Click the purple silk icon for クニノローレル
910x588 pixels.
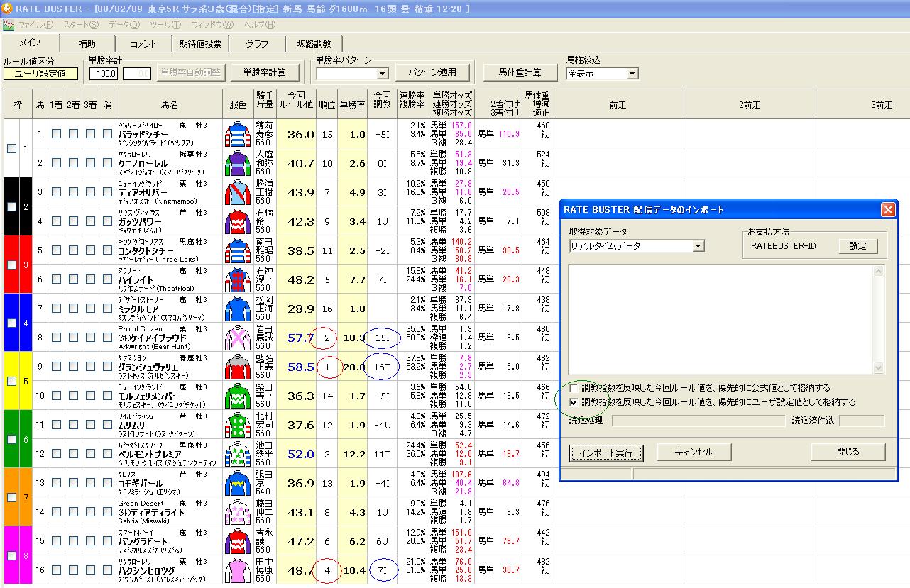[x=237, y=163]
